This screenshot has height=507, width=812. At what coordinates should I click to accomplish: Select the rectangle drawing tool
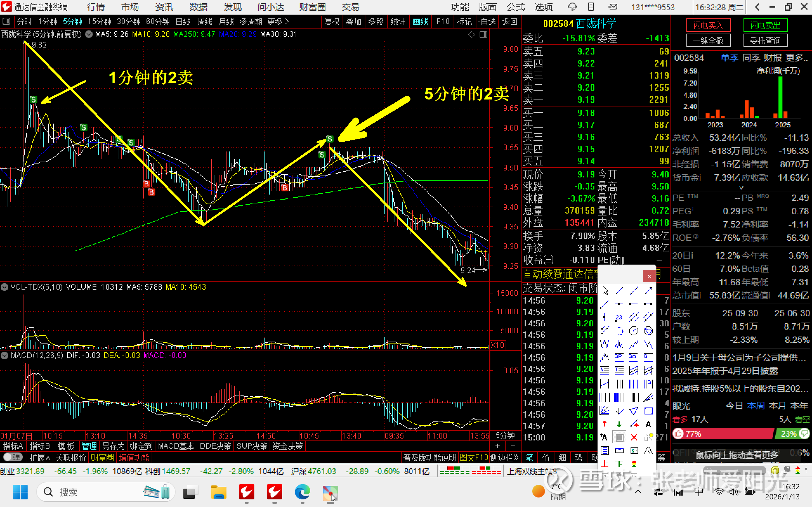648,411
